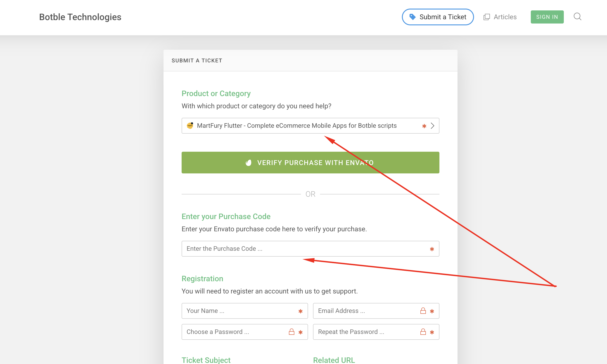
Task: Click the lock icon in Repeat the Password field
Action: [x=423, y=332]
